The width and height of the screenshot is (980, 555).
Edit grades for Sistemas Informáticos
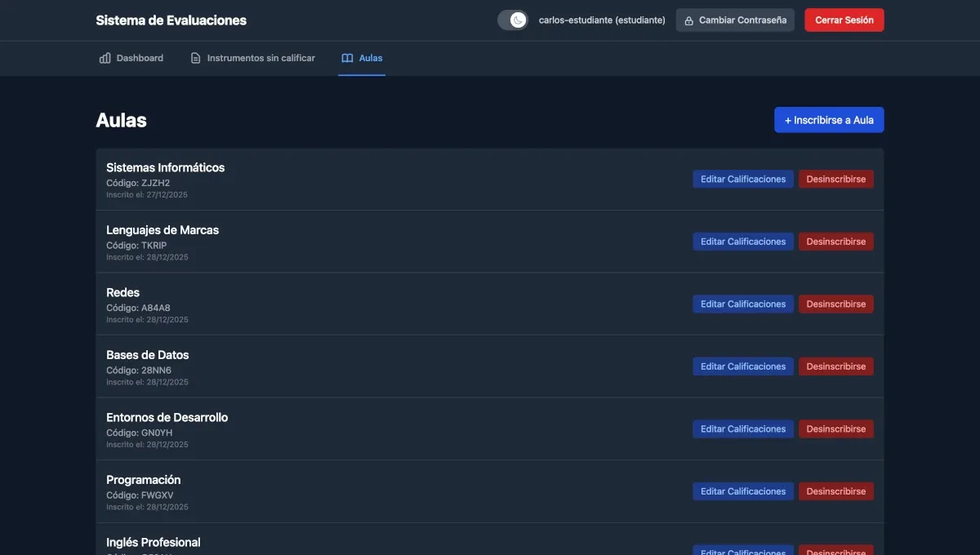tap(742, 177)
